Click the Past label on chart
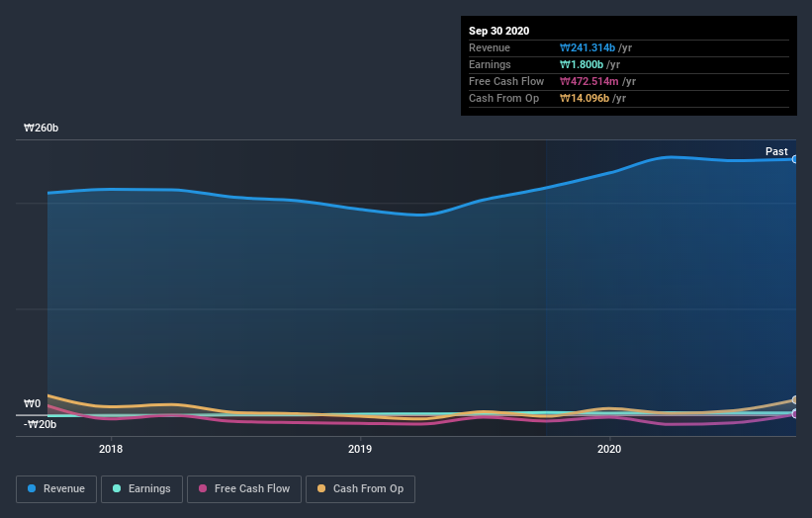This screenshot has height=518, width=812. pos(776,151)
